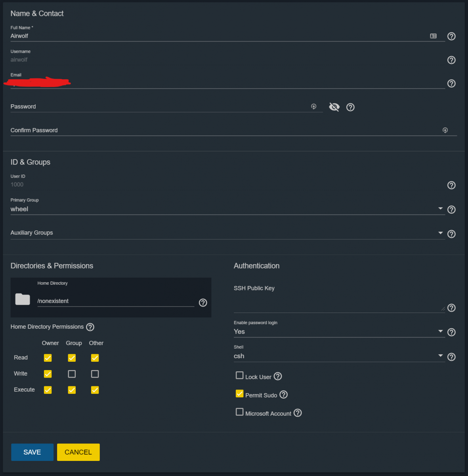Expand the Auxiliary Groups dropdown

[x=227, y=233]
